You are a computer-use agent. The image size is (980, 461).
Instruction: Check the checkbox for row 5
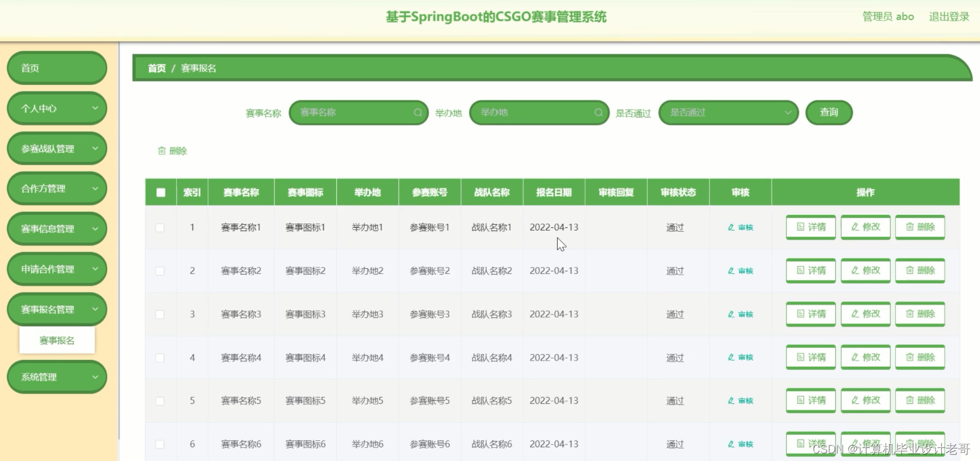coord(160,401)
